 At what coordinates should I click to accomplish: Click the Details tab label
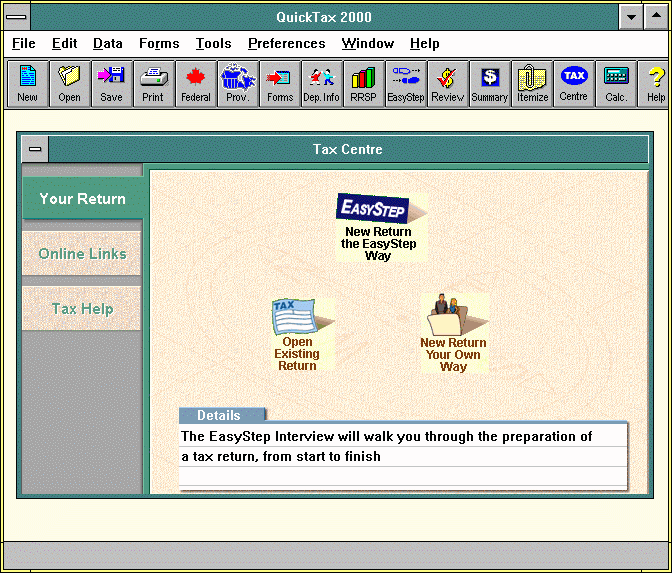coord(222,415)
